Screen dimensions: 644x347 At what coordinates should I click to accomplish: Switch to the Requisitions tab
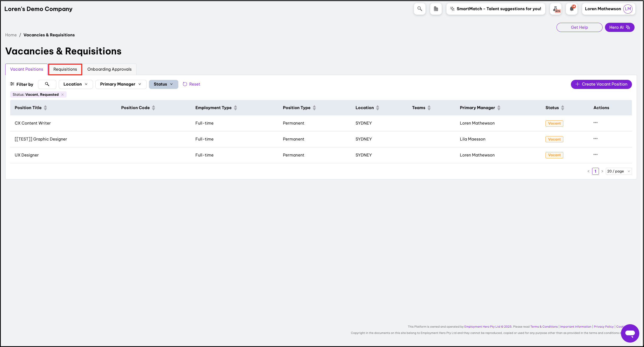pyautogui.click(x=65, y=69)
